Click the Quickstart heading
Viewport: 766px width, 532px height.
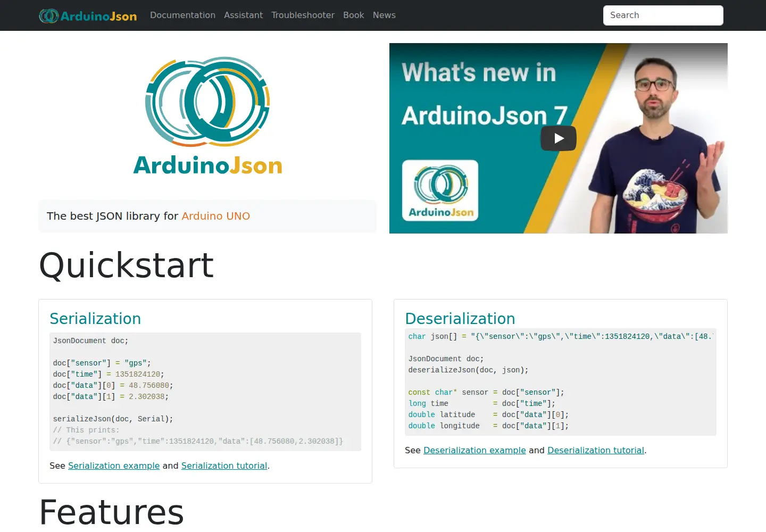[x=127, y=265]
